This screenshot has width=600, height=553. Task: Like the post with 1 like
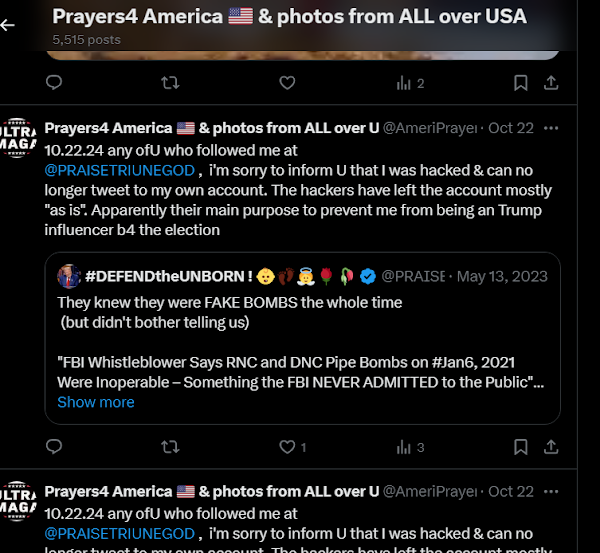click(x=288, y=447)
